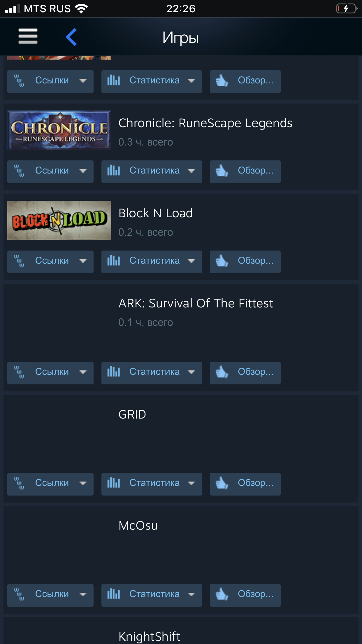The width and height of the screenshot is (362, 644).
Task: Click statistics bar icon under McOsu
Action: [x=114, y=594]
